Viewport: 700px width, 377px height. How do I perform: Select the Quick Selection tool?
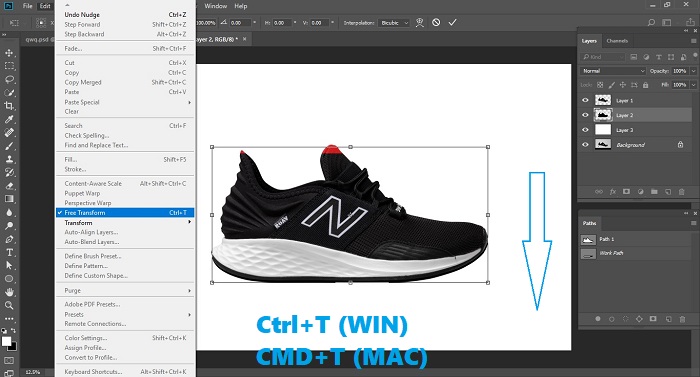9,93
